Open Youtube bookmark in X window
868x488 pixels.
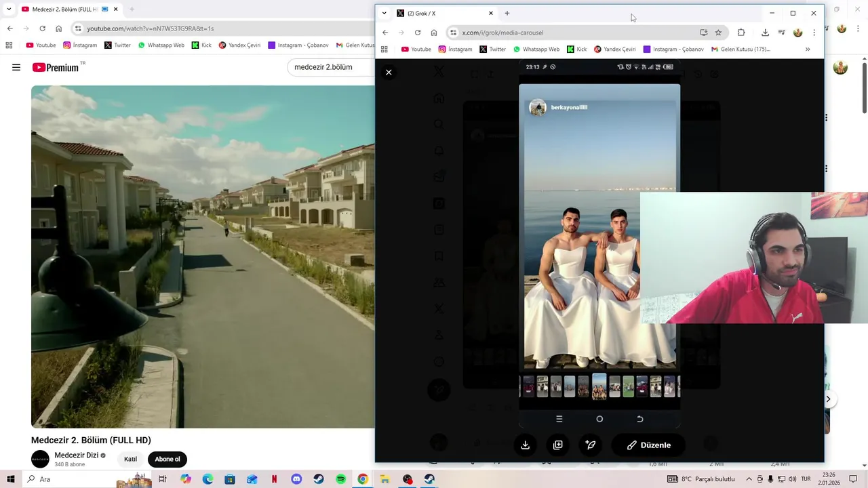click(416, 49)
